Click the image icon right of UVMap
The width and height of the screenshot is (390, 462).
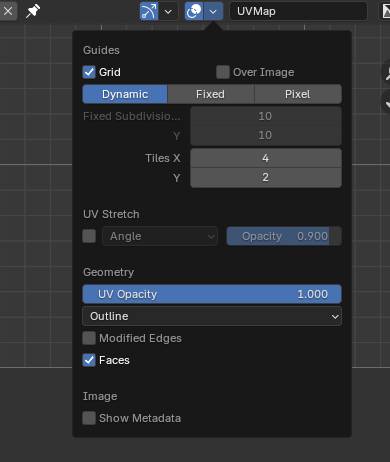385,11
